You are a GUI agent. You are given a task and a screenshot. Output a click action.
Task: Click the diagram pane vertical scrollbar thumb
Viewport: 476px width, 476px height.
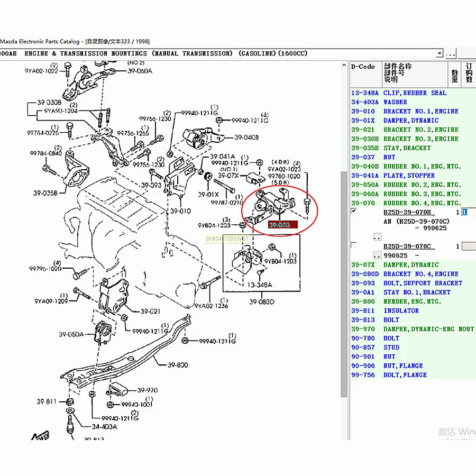coord(344,284)
